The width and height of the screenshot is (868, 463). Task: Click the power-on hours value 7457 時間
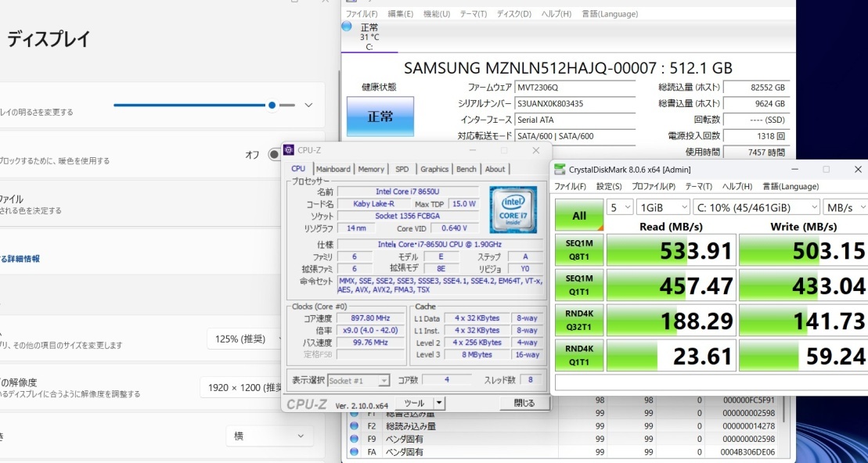756,152
